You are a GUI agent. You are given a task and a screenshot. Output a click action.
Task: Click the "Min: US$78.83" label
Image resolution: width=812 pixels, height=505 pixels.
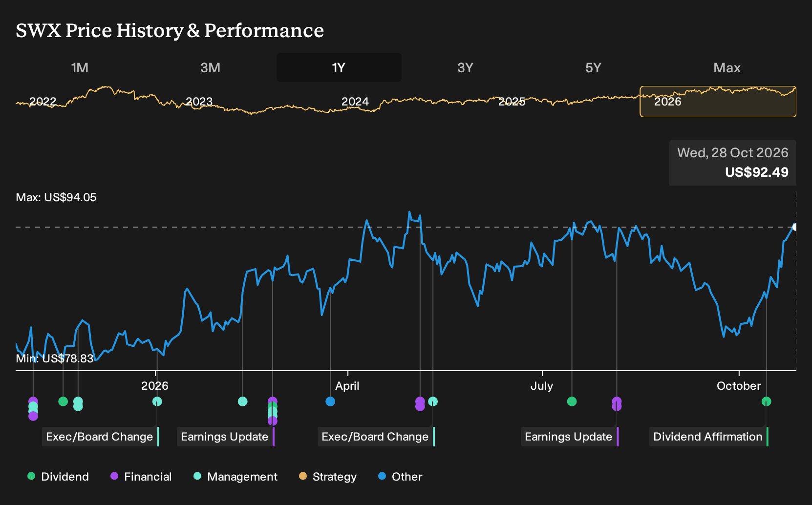point(55,358)
